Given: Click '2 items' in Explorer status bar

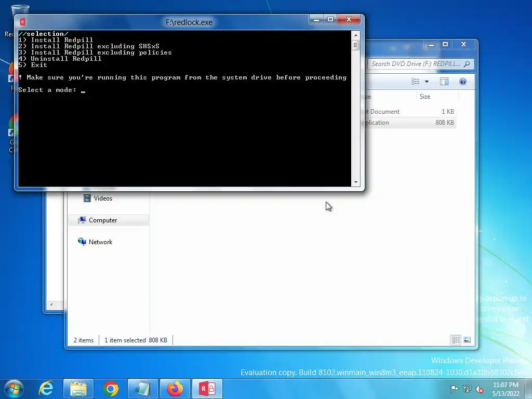Looking at the screenshot, I should (84, 340).
